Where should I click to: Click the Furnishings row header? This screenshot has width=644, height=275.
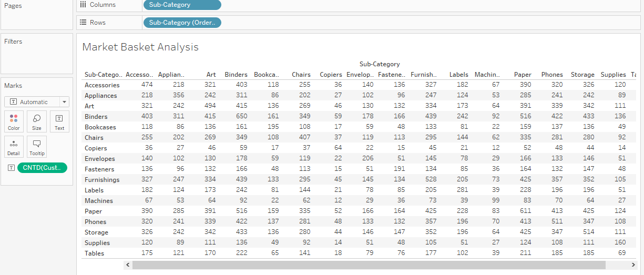(102, 180)
